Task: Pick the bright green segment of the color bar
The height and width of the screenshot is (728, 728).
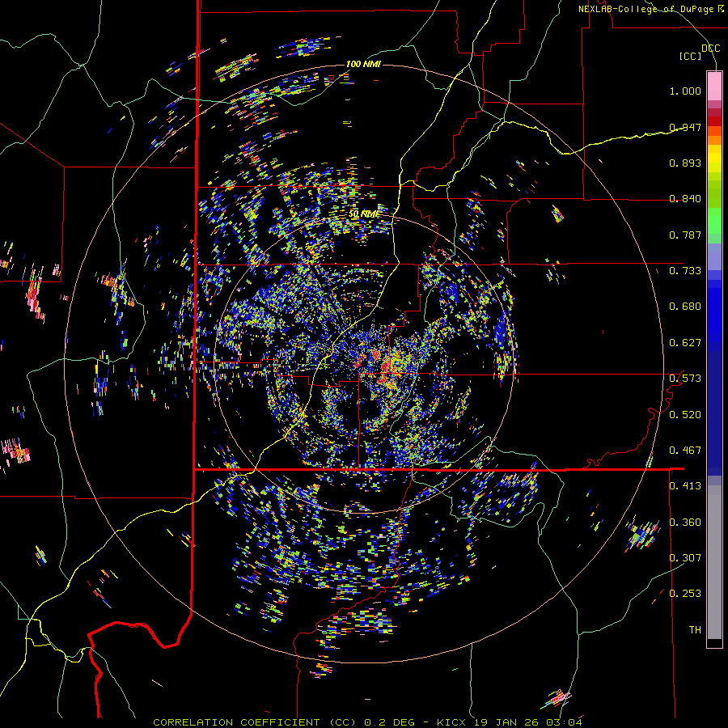Action: tap(714, 221)
